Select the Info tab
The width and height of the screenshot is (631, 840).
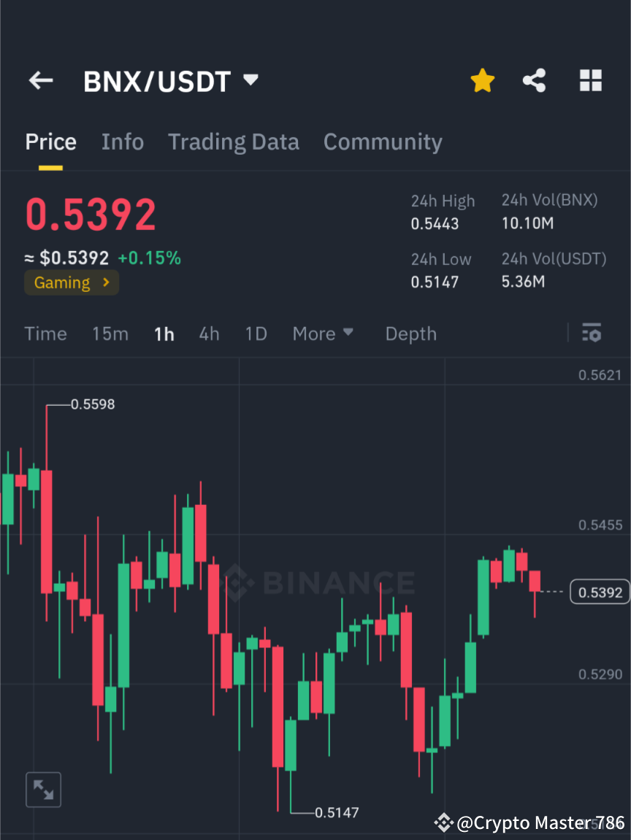[x=122, y=142]
